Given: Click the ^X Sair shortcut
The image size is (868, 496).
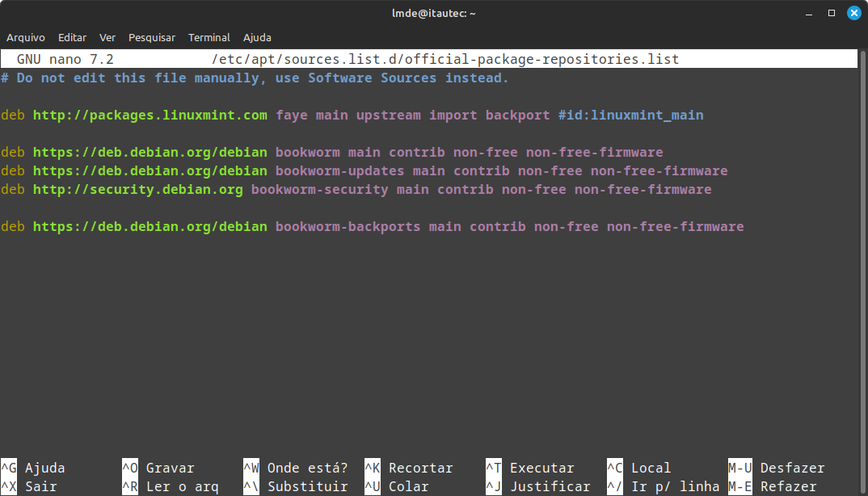Looking at the screenshot, I should coord(29,486).
